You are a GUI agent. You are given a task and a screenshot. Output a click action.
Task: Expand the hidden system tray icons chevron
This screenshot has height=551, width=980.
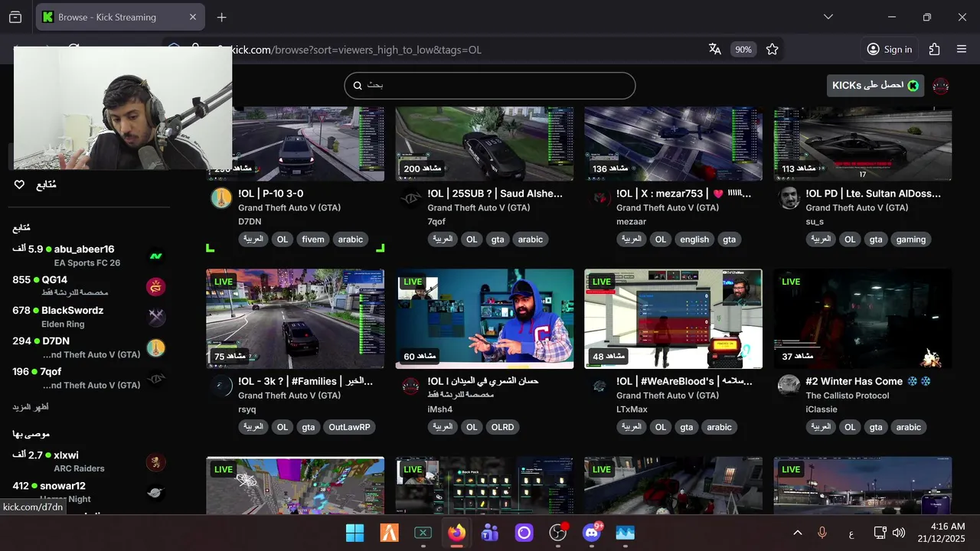pos(797,533)
